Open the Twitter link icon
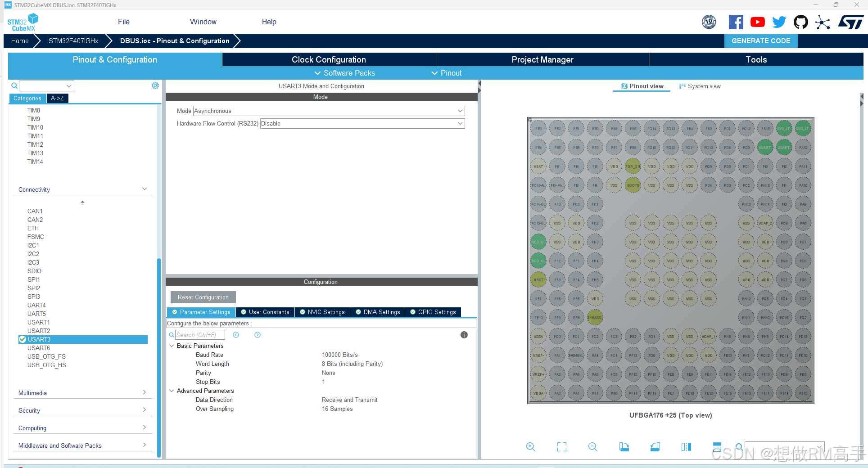 click(779, 22)
